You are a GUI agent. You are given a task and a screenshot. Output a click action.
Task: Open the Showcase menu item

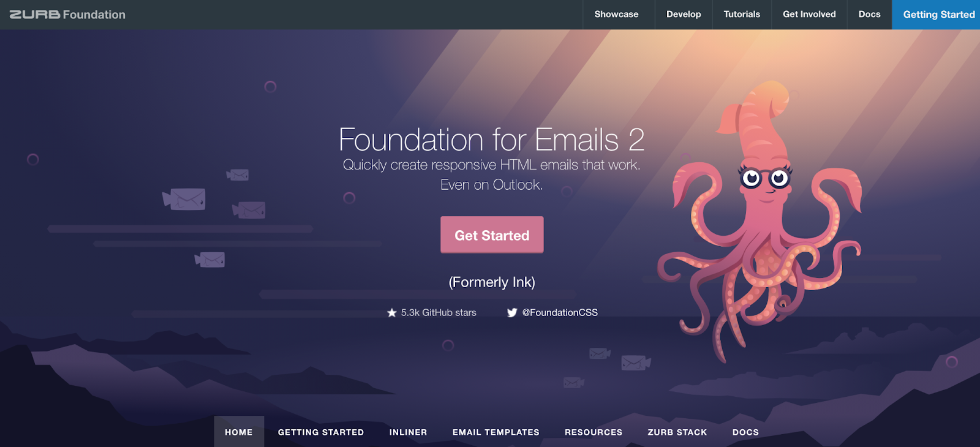(x=616, y=14)
